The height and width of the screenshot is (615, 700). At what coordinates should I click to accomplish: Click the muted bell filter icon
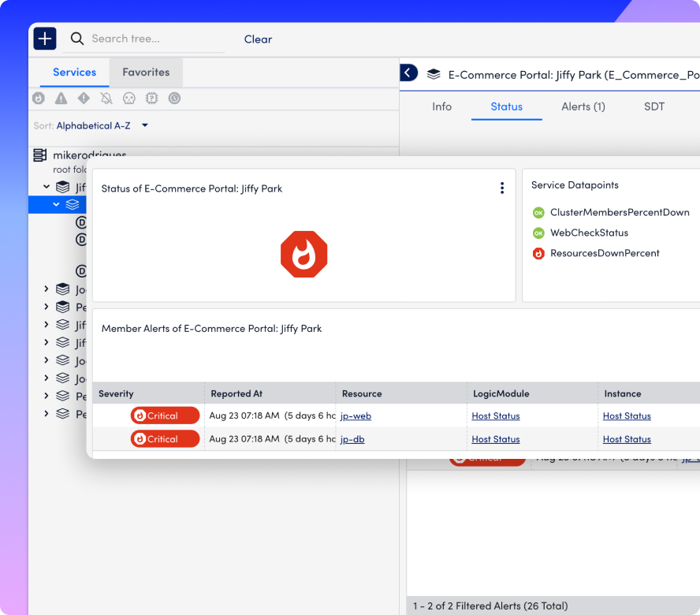[106, 99]
